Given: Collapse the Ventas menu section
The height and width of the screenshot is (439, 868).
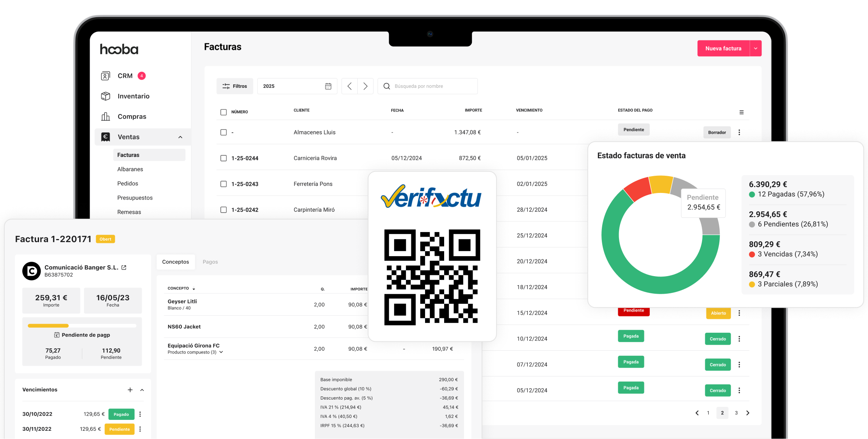Looking at the screenshot, I should 180,137.
